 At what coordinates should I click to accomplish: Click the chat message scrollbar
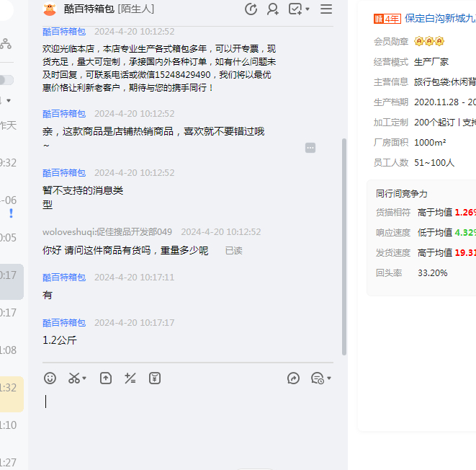point(343,245)
